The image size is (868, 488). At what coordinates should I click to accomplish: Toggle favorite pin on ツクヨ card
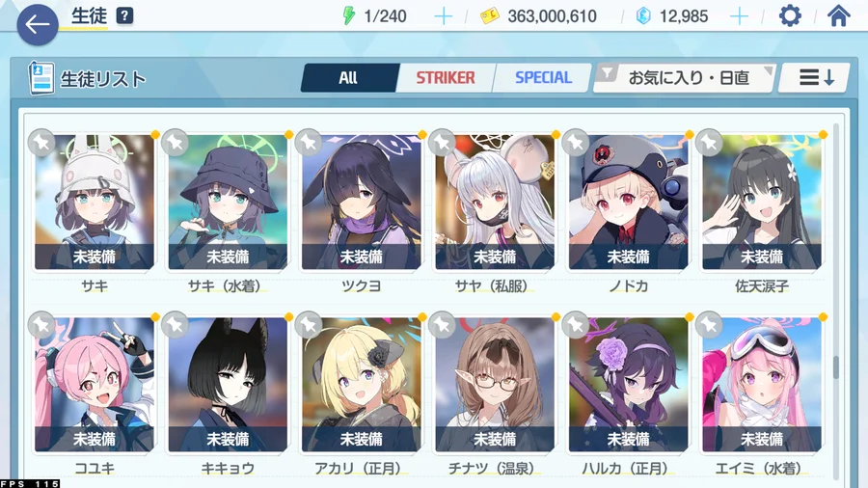[x=309, y=143]
